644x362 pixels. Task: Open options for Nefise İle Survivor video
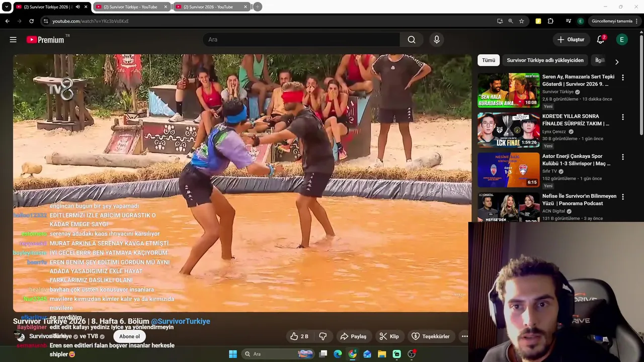click(623, 197)
